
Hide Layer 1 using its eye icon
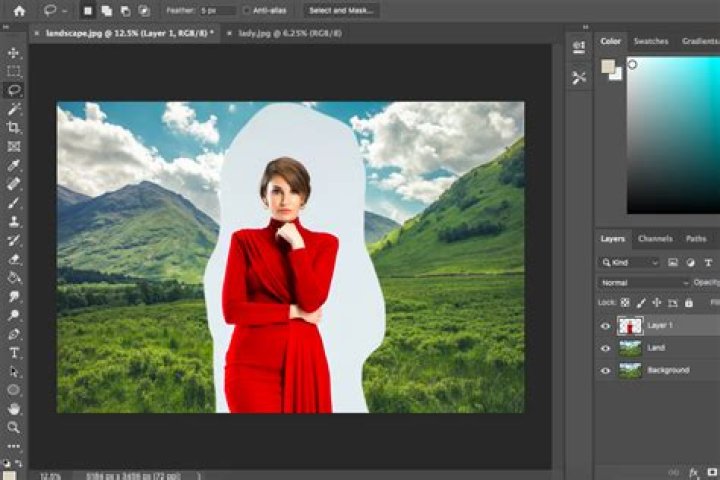(x=605, y=326)
